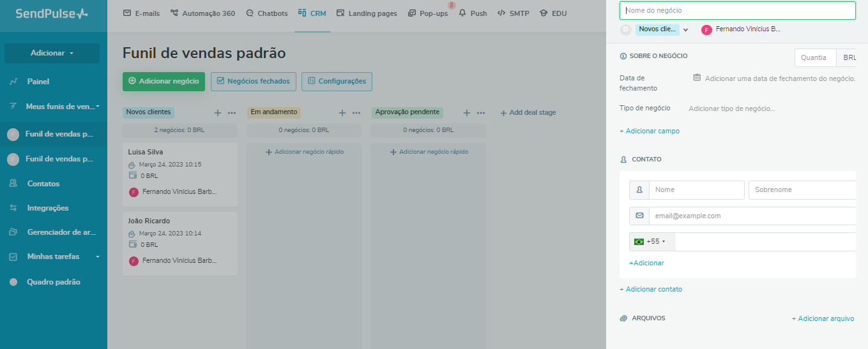Click +Adicionar under the phone field
868x349 pixels.
point(646,263)
